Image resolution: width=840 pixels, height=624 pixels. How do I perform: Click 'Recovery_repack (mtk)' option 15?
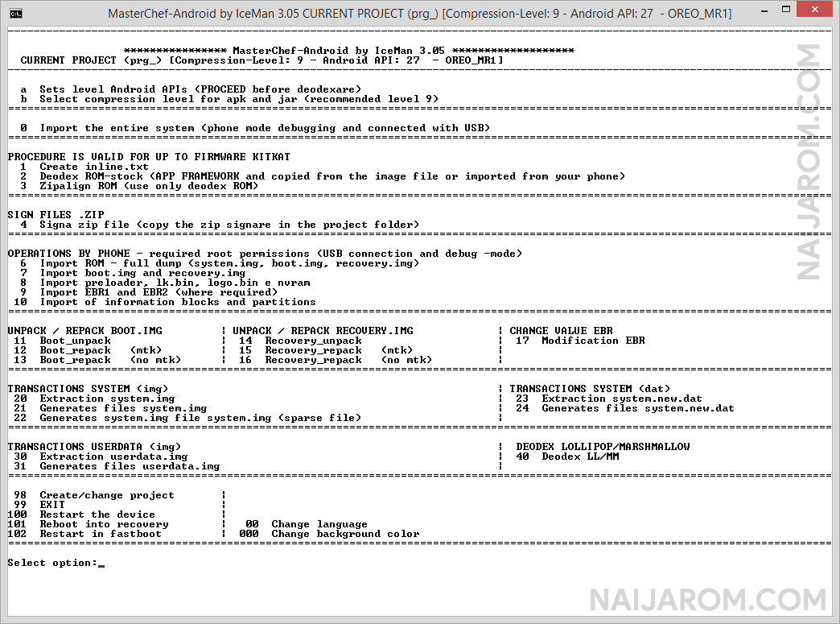[x=326, y=350]
